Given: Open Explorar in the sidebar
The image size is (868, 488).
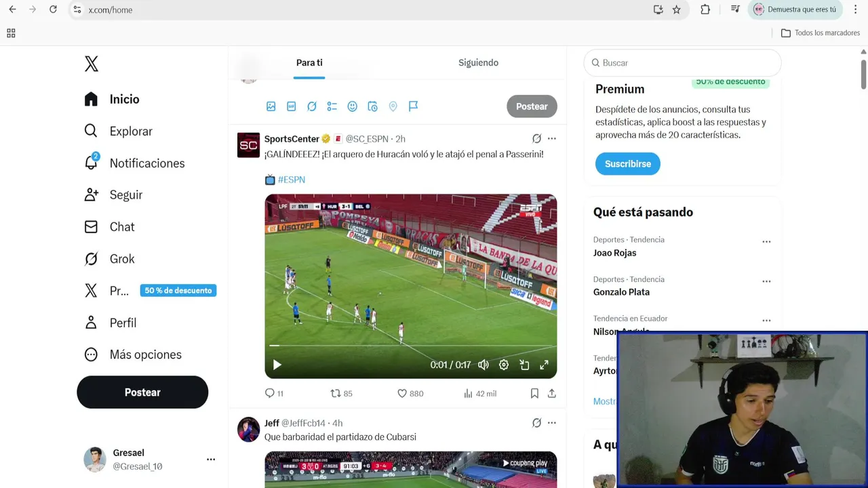Looking at the screenshot, I should (x=118, y=131).
